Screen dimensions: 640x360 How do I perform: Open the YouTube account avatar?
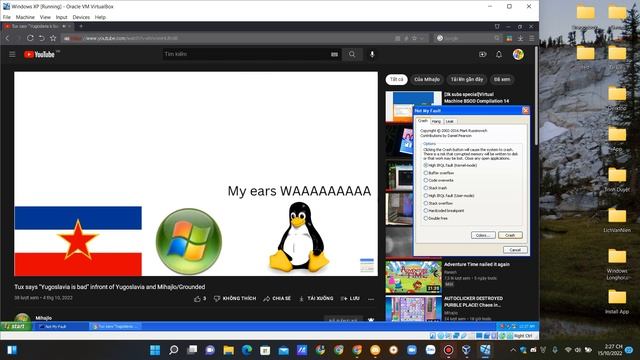click(x=518, y=54)
